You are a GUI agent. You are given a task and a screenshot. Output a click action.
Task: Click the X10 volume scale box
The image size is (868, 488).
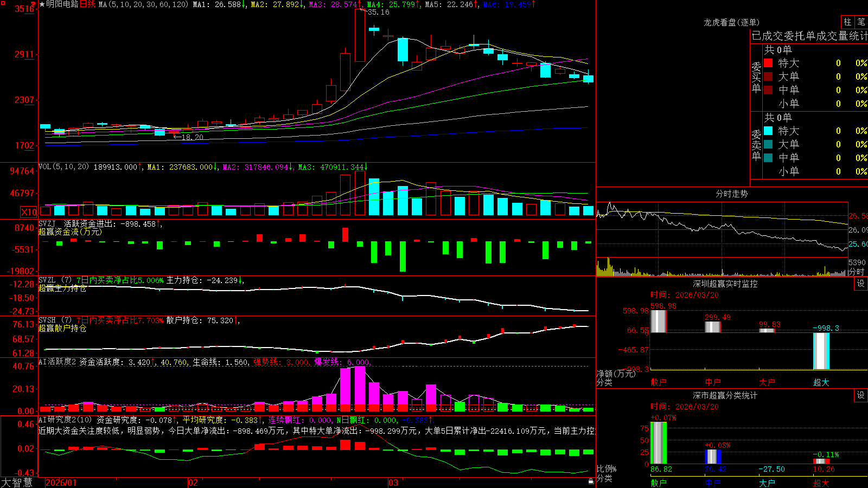click(x=29, y=212)
